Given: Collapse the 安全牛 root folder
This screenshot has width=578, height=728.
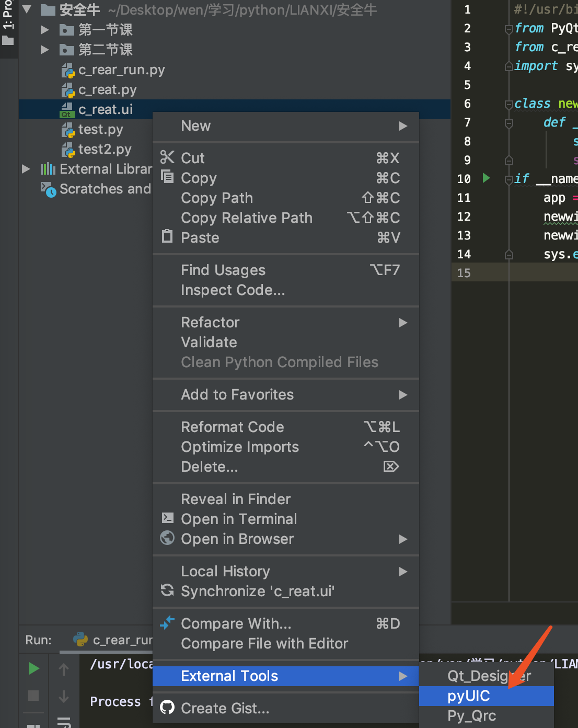Looking at the screenshot, I should [x=27, y=9].
